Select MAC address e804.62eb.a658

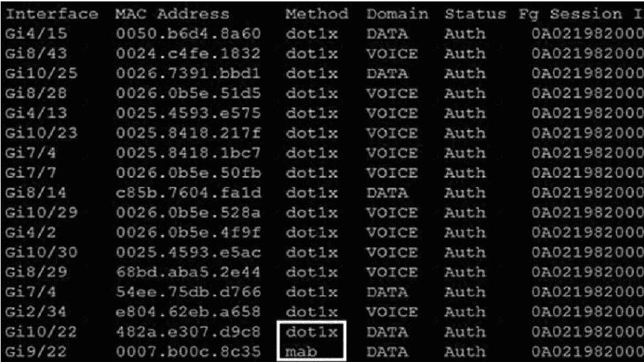pos(188,312)
